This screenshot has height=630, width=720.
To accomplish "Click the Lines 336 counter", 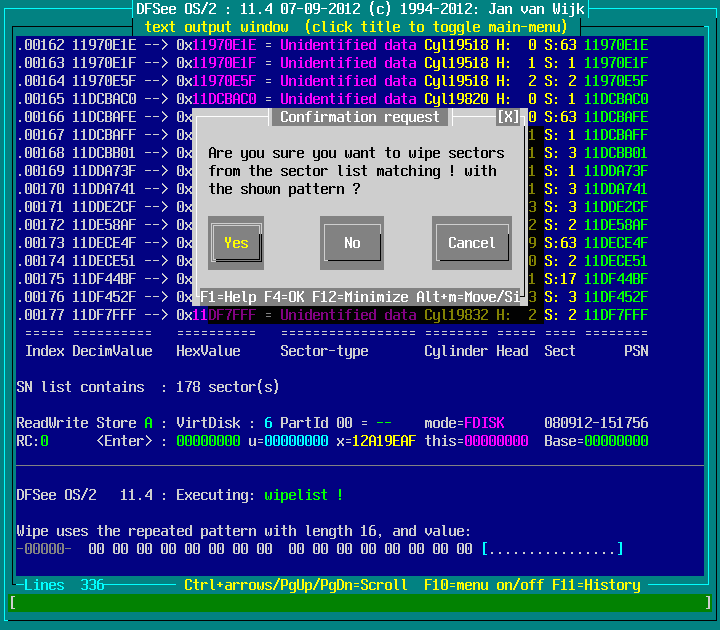I will coord(64,585).
